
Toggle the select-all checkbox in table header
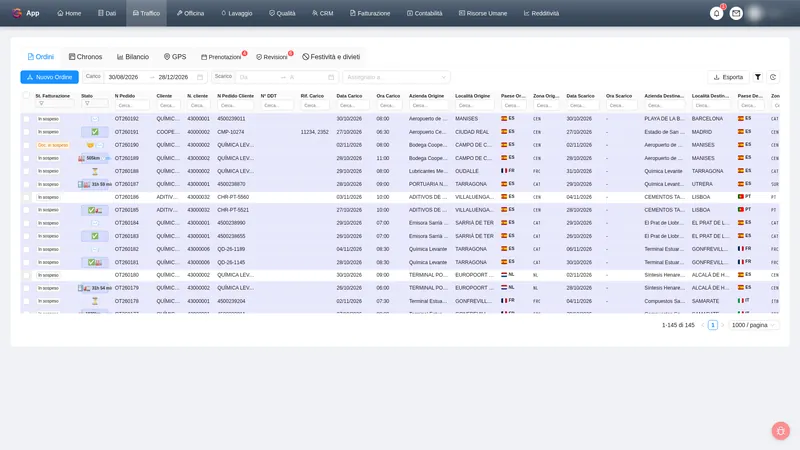click(26, 95)
